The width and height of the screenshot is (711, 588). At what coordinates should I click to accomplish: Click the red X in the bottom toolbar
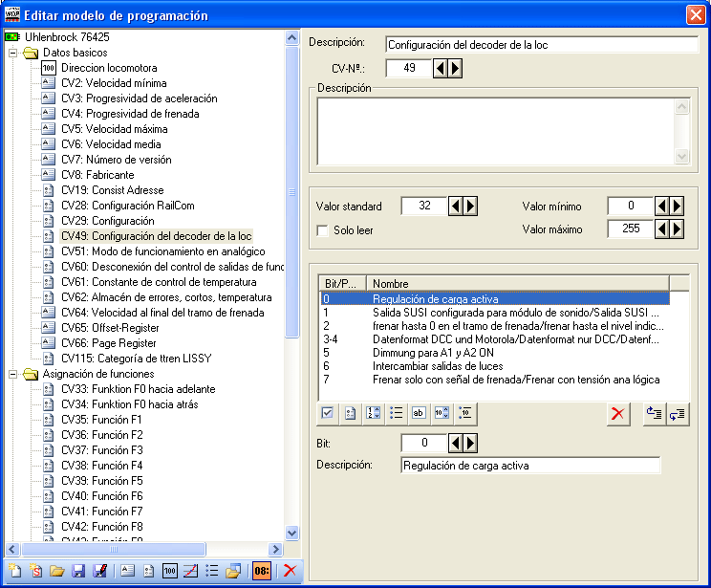pos(291,570)
